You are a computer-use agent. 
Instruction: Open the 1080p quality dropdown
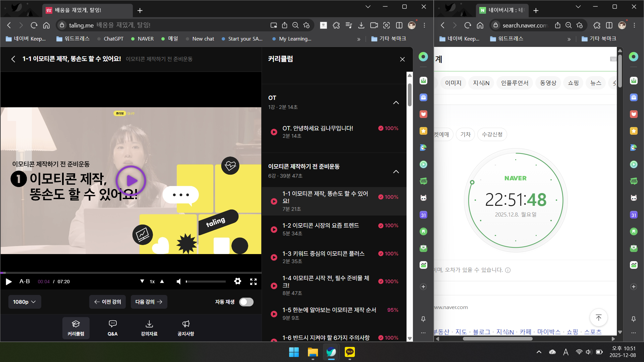(24, 302)
